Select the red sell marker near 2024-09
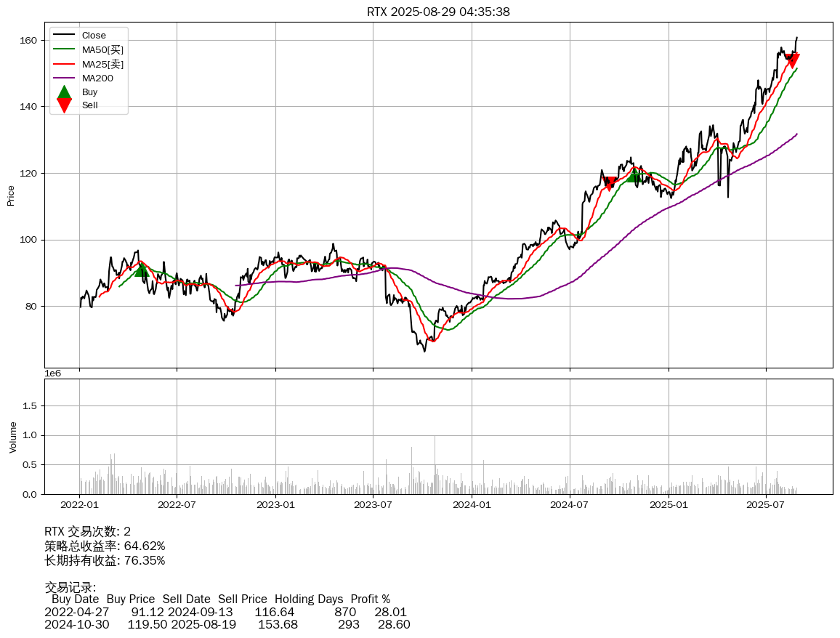Screen dimensions: 840x638 (x=610, y=183)
